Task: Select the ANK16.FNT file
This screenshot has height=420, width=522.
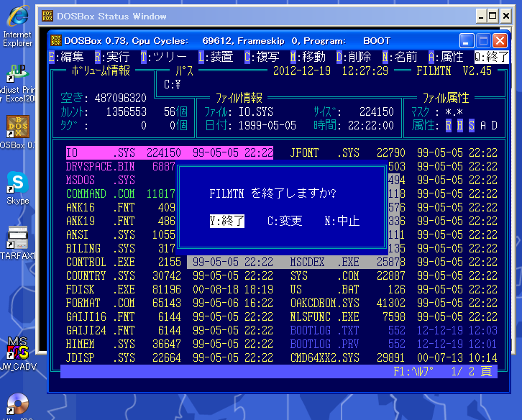Action: click(x=120, y=208)
